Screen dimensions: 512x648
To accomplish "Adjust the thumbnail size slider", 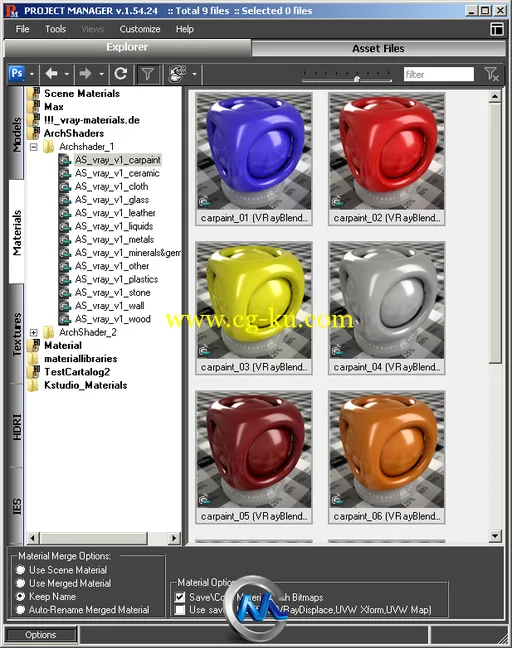I will [357, 78].
